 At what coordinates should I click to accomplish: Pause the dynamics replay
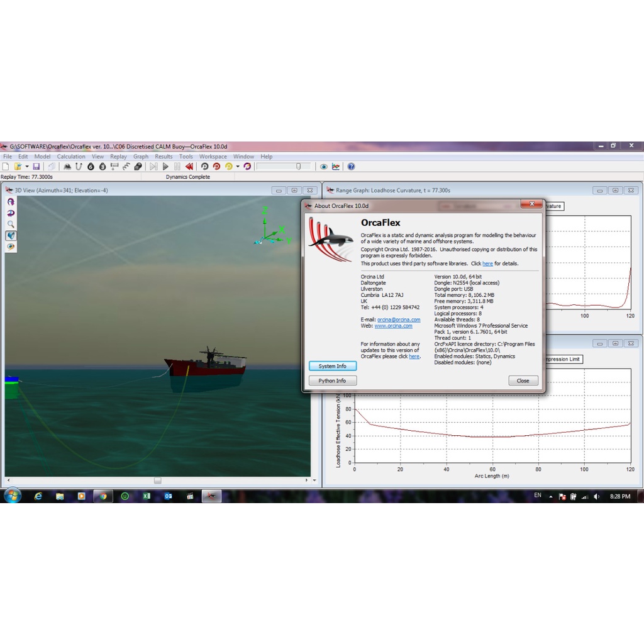click(x=177, y=167)
